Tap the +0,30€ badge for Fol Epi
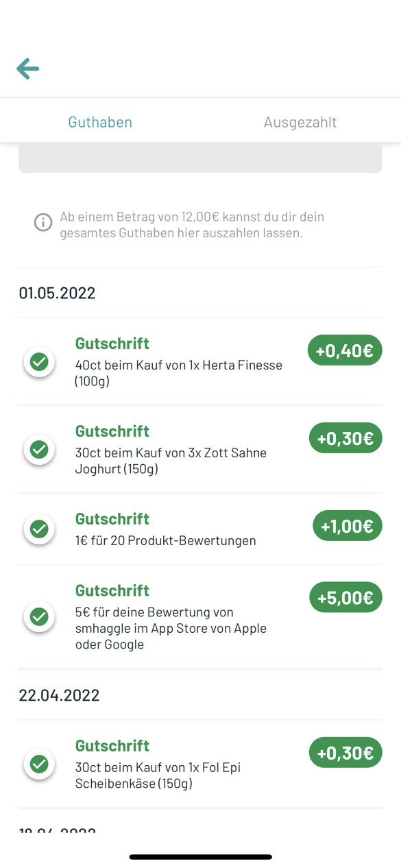This screenshot has width=401, height=868. click(x=345, y=753)
